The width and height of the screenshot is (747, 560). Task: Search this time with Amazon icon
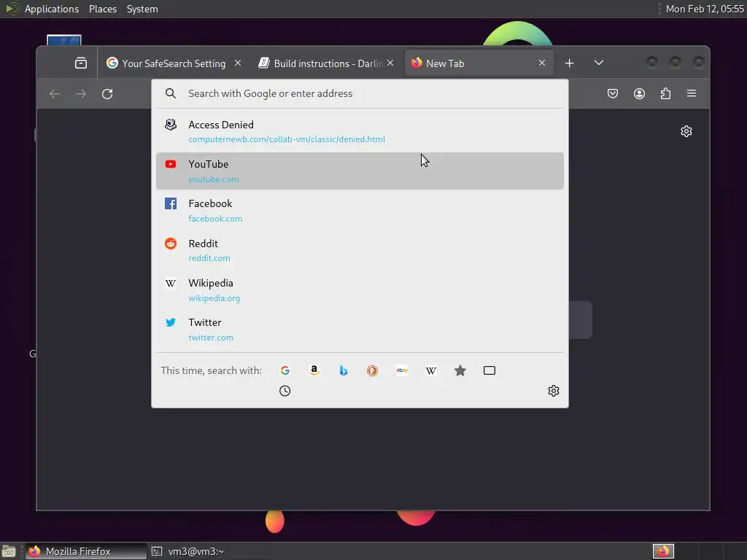click(x=314, y=370)
